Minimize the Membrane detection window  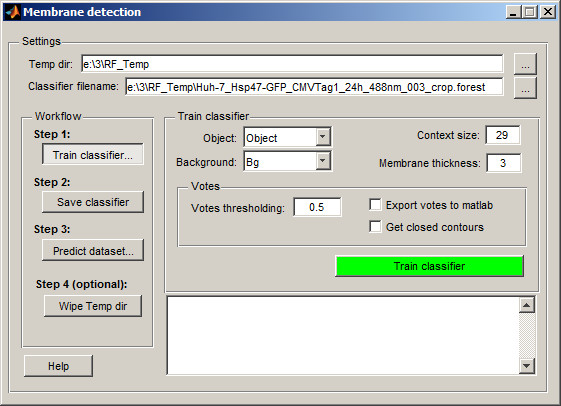(513, 12)
